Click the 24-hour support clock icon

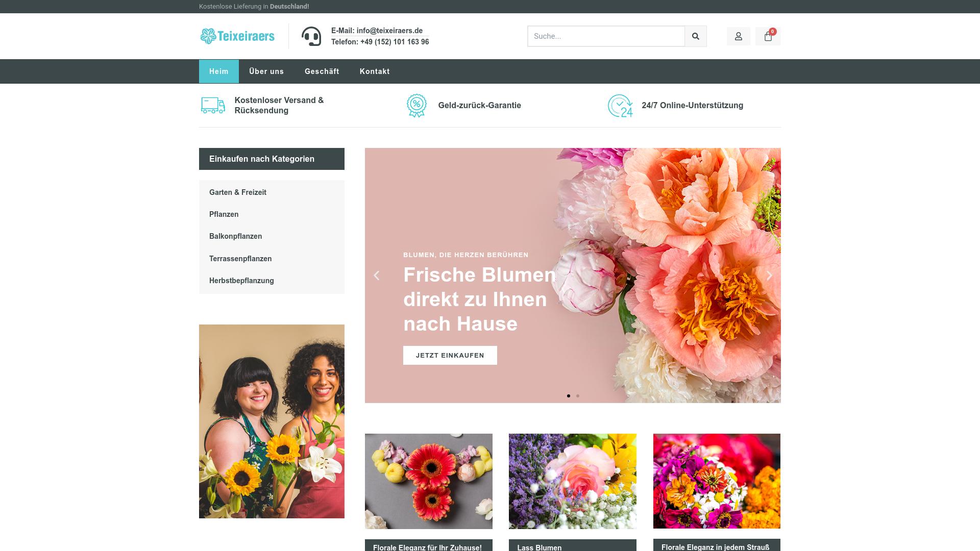pos(620,106)
